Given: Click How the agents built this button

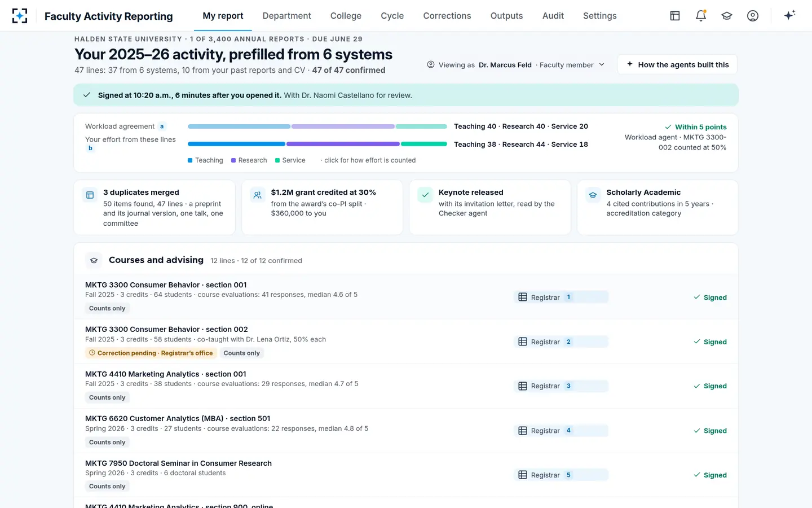Looking at the screenshot, I should [677, 64].
